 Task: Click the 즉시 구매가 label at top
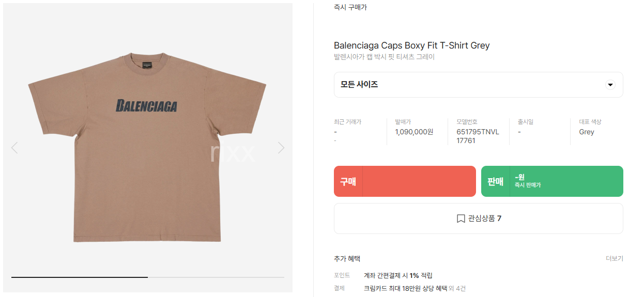coord(350,7)
